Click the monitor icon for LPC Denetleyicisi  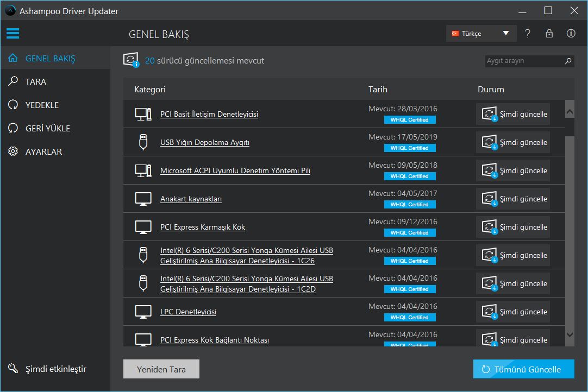[143, 312]
